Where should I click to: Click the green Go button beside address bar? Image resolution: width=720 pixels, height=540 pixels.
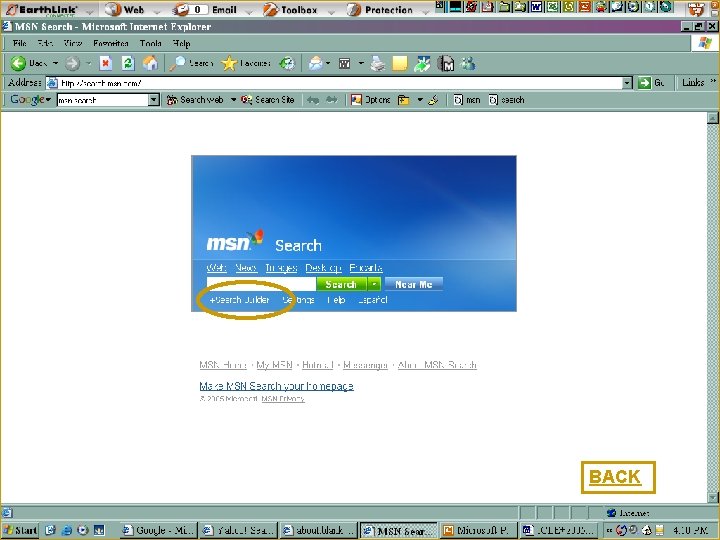tap(651, 83)
